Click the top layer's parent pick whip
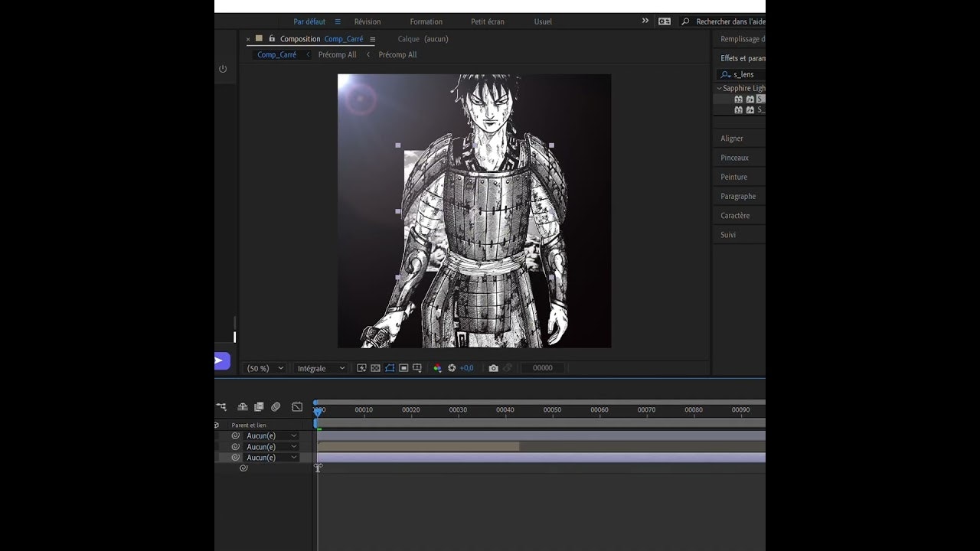The width and height of the screenshot is (980, 551). tap(236, 435)
